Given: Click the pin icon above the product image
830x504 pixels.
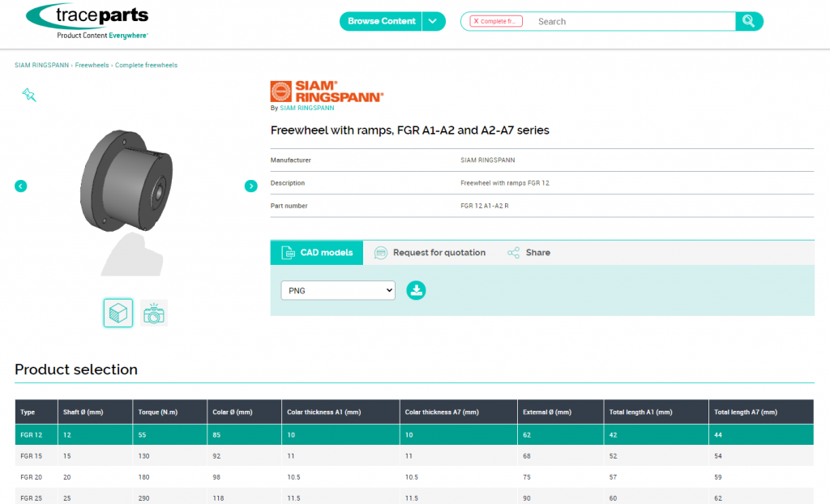Looking at the screenshot, I should click(29, 95).
